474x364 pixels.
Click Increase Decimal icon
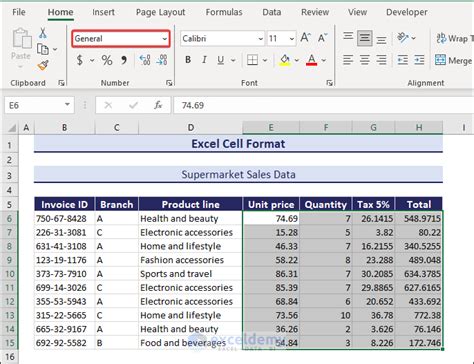tap(145, 60)
